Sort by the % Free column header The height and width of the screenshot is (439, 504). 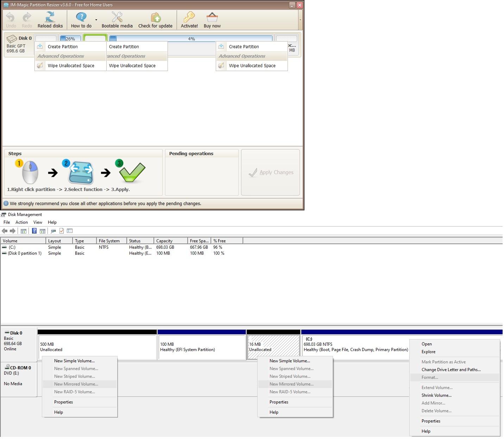click(227, 241)
